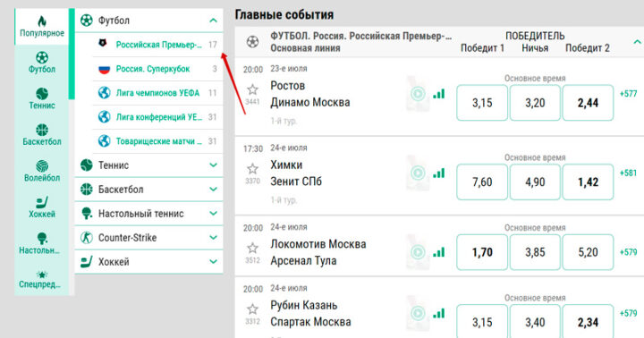Select Футбол in the left sidebar

point(41,63)
